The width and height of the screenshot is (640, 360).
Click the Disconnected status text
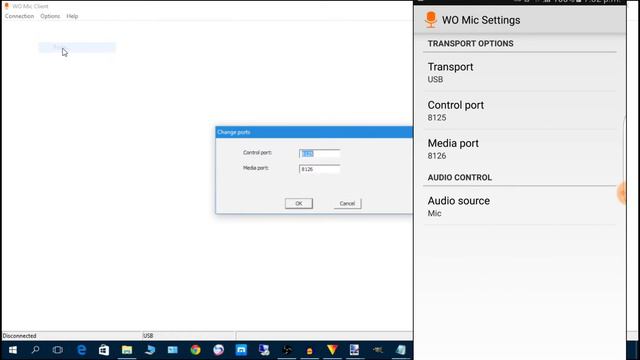pos(20,336)
